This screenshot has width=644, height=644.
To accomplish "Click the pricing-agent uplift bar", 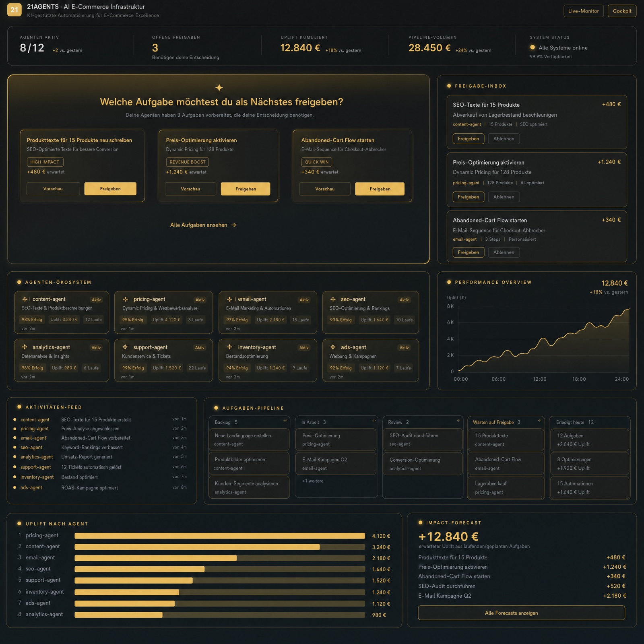I will point(220,536).
